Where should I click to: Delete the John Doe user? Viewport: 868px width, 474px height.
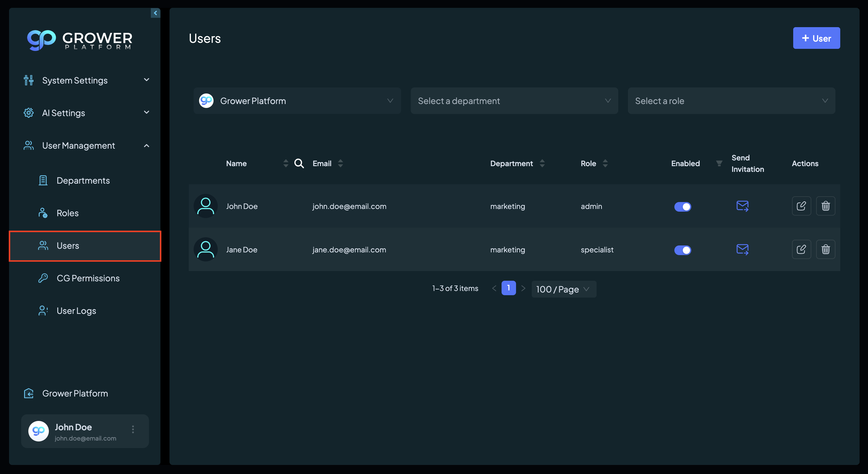click(x=825, y=206)
